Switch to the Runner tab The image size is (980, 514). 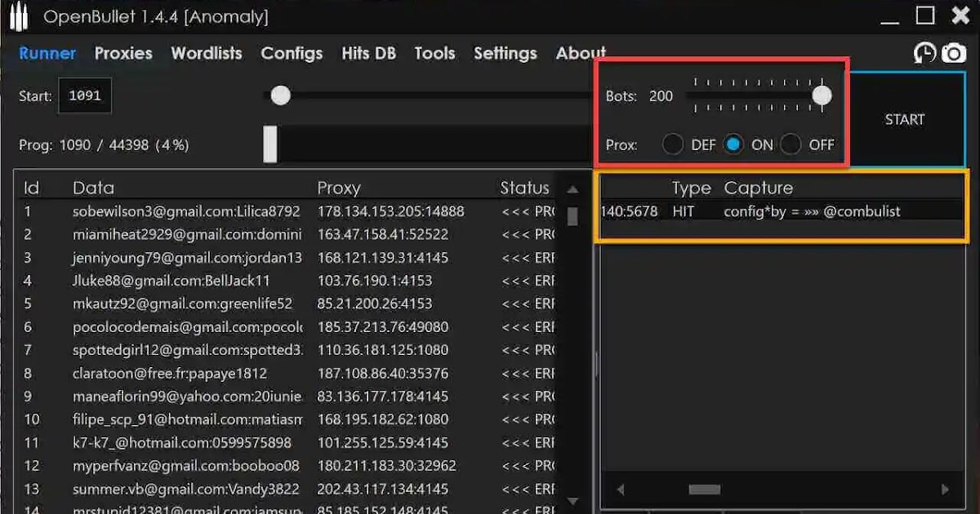tap(47, 54)
